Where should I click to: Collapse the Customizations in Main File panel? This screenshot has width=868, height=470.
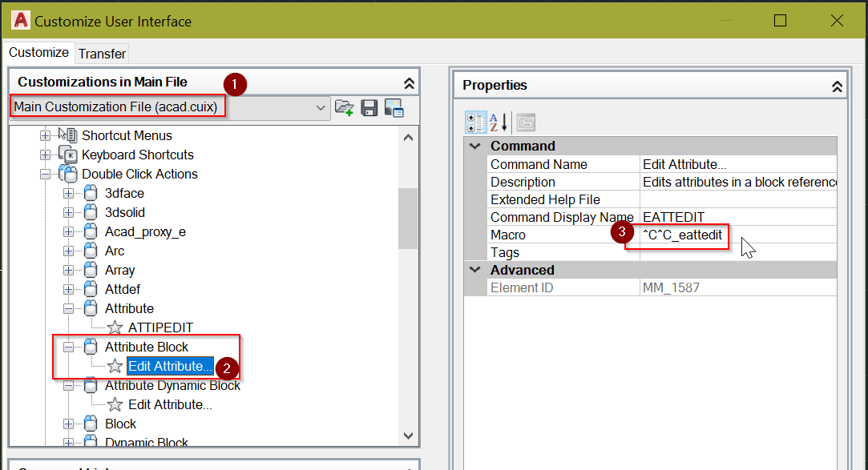click(409, 82)
